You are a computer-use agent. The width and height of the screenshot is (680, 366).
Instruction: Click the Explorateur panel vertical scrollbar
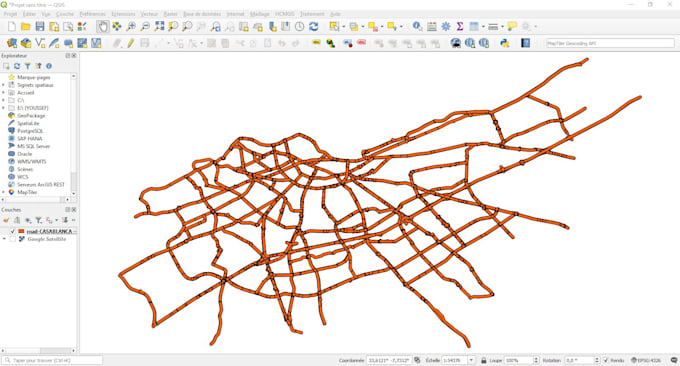[x=73, y=134]
